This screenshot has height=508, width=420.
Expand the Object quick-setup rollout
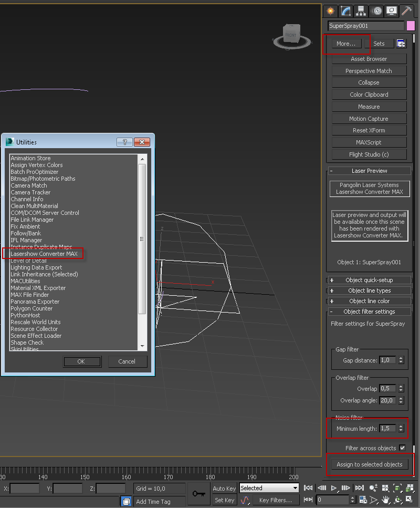click(369, 280)
